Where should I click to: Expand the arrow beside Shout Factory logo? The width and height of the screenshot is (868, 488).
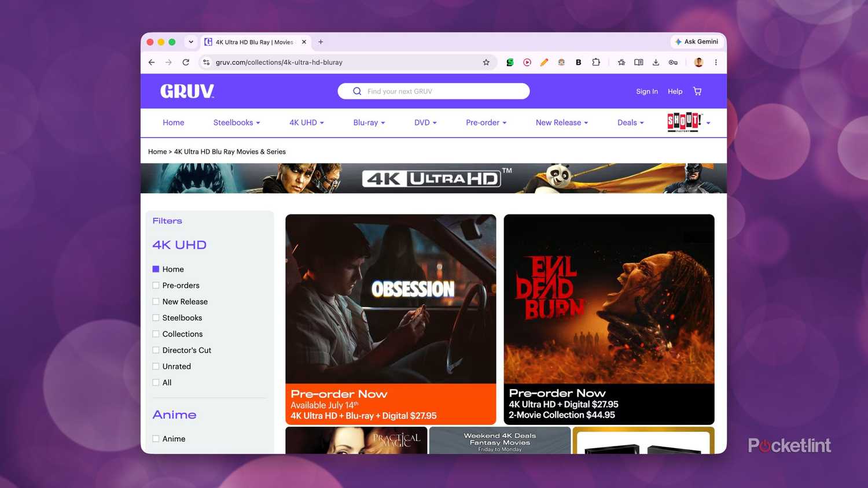[708, 123]
